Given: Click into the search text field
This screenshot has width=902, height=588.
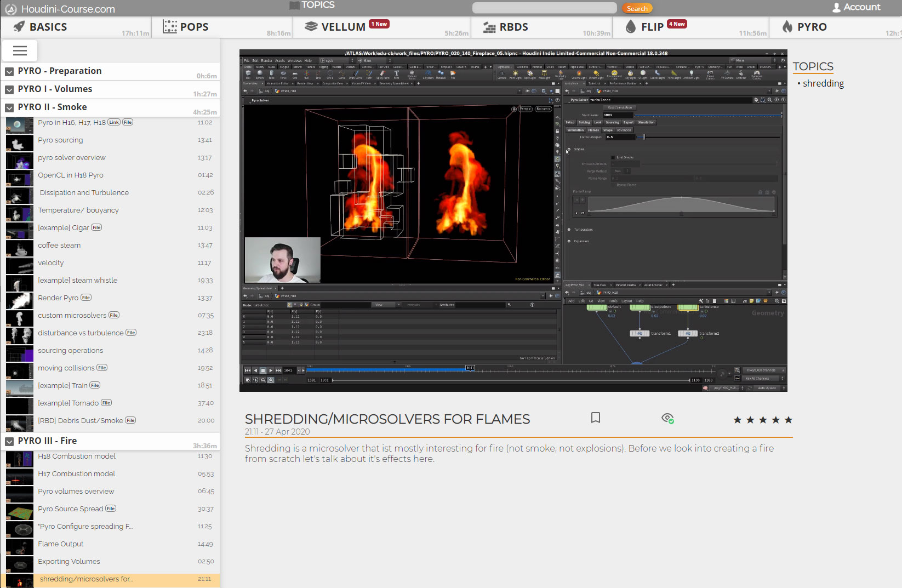Looking at the screenshot, I should coord(544,8).
